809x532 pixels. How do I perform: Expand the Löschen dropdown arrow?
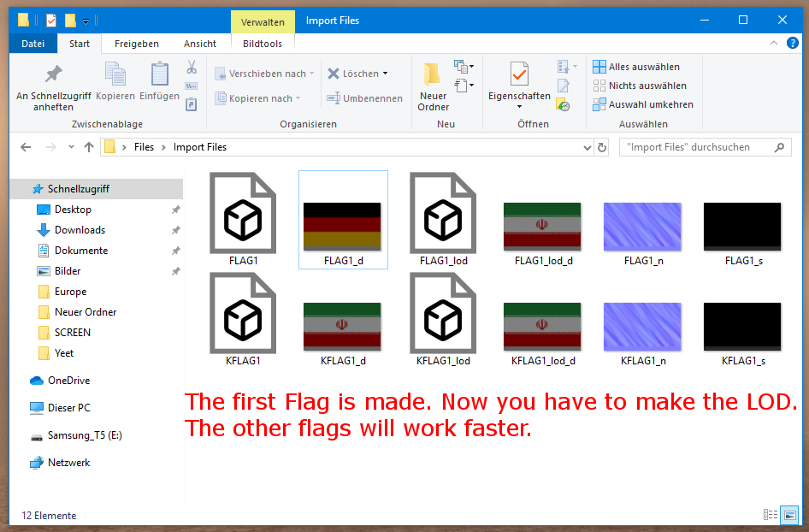385,74
